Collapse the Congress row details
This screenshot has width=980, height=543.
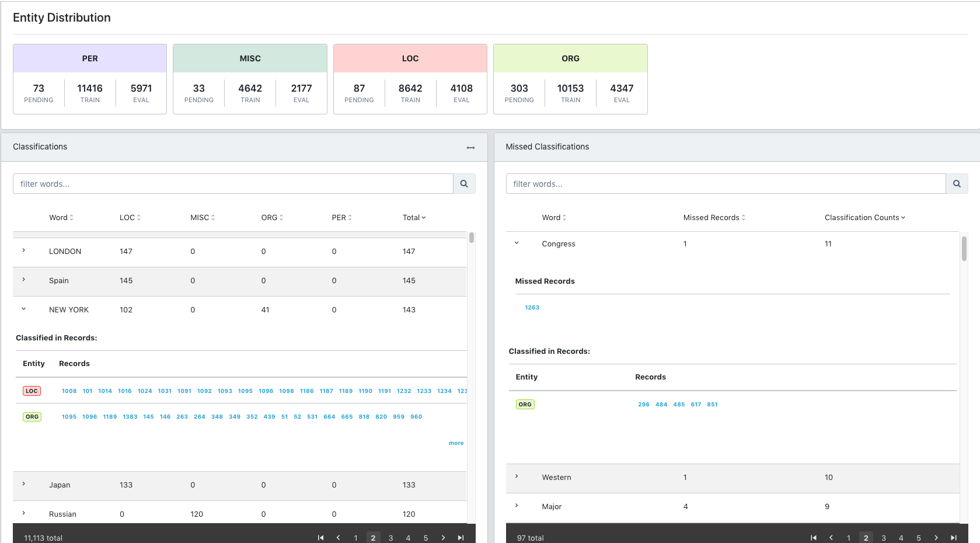click(x=517, y=243)
